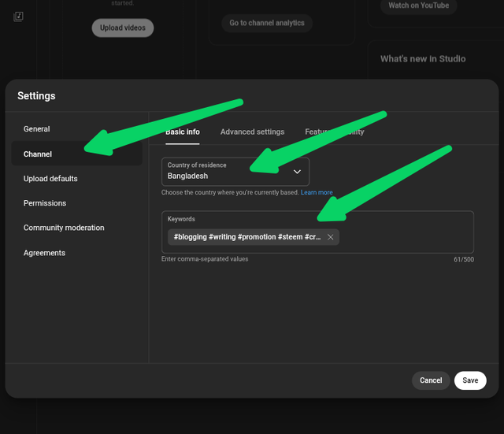Viewport: 504px width, 434px height.
Task: Click the 'Enter comma-separated values' hint text
Action: tap(205, 259)
